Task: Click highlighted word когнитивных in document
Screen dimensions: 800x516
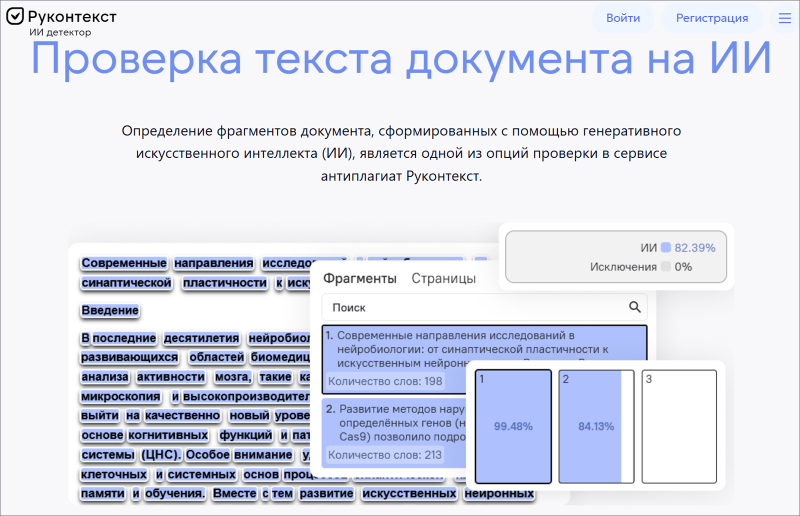Action: 168,435
